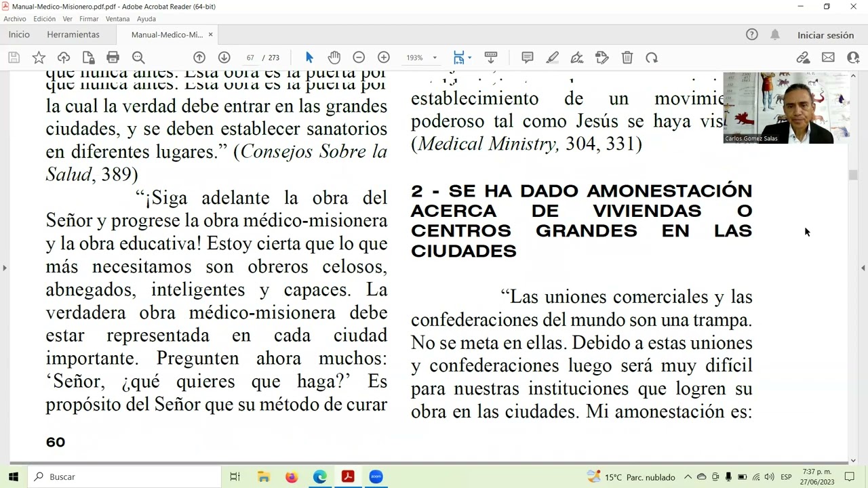Zoom out with the minus button

pos(359,58)
